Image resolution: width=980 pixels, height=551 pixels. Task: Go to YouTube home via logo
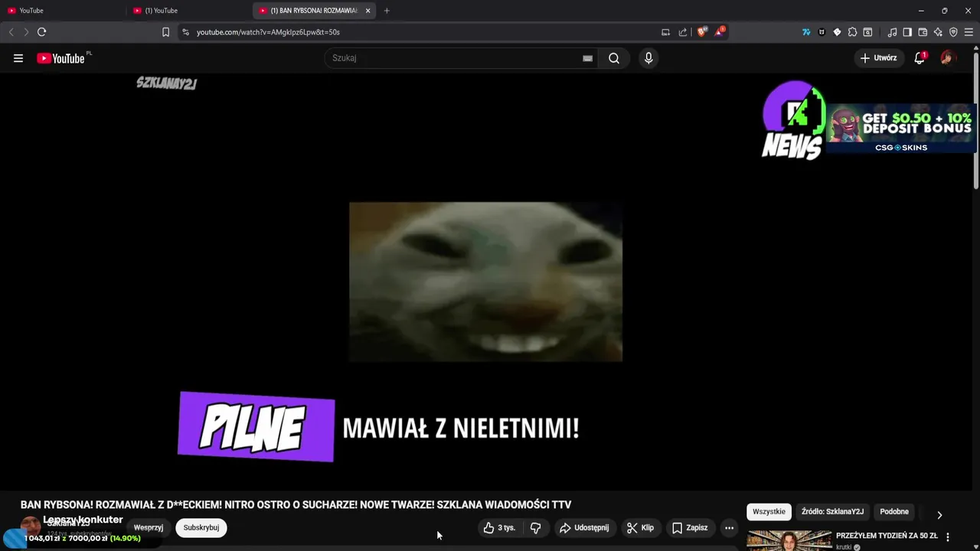coord(60,58)
